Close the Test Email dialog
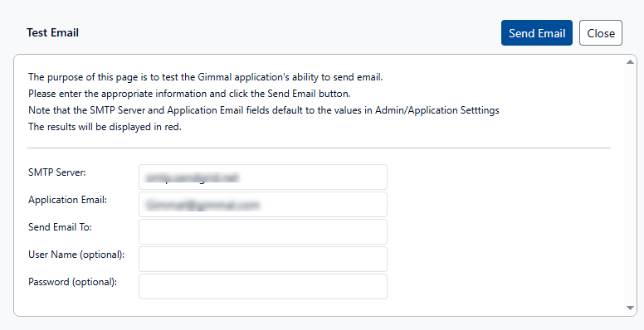This screenshot has width=644, height=330. [601, 33]
